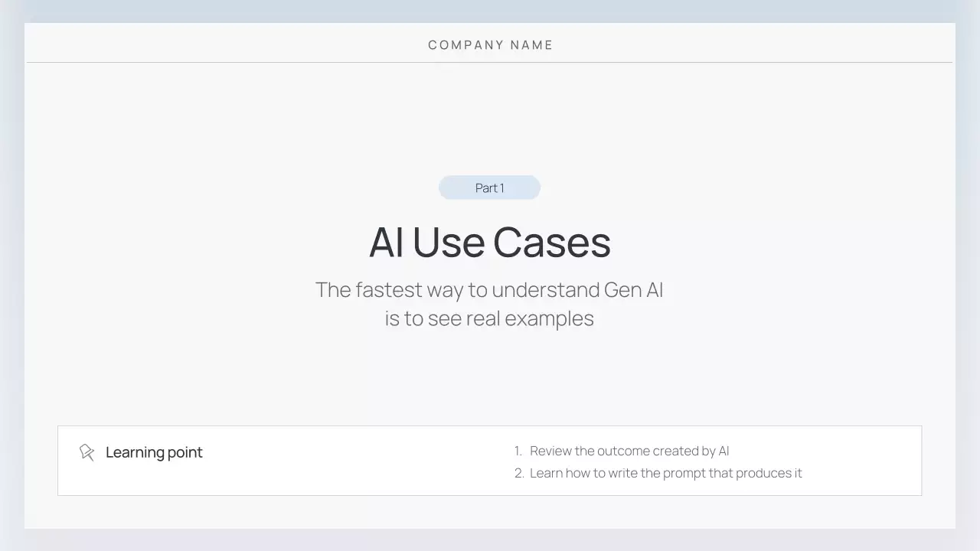Click Gen AI in the subtitle
This screenshot has width=980, height=551.
tap(633, 290)
